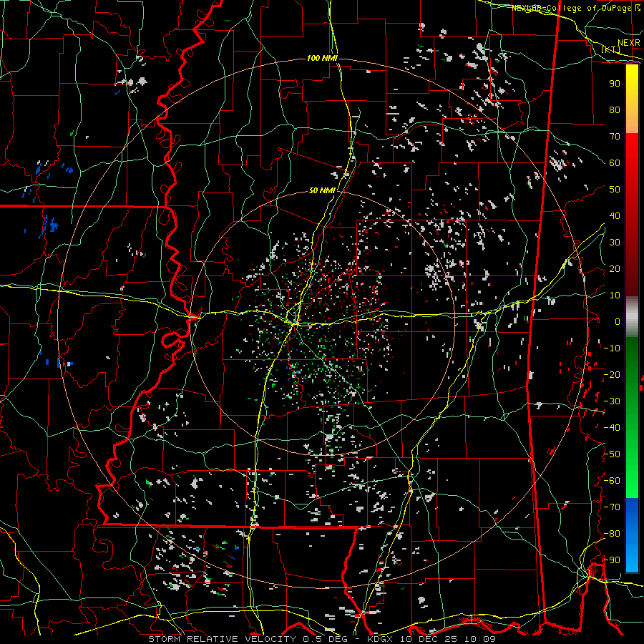Click the positive 80 scale label

pyautogui.click(x=615, y=109)
